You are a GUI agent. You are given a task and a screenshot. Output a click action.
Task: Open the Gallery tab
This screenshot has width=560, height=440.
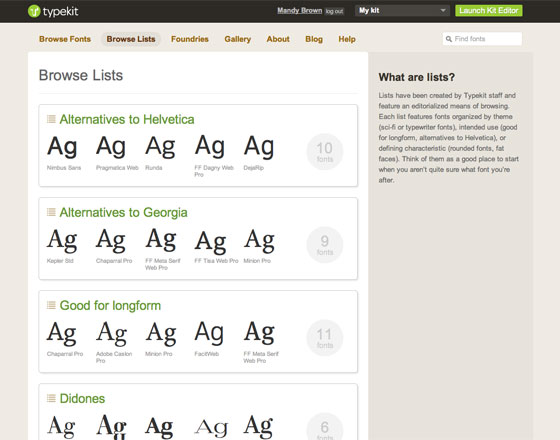point(238,39)
